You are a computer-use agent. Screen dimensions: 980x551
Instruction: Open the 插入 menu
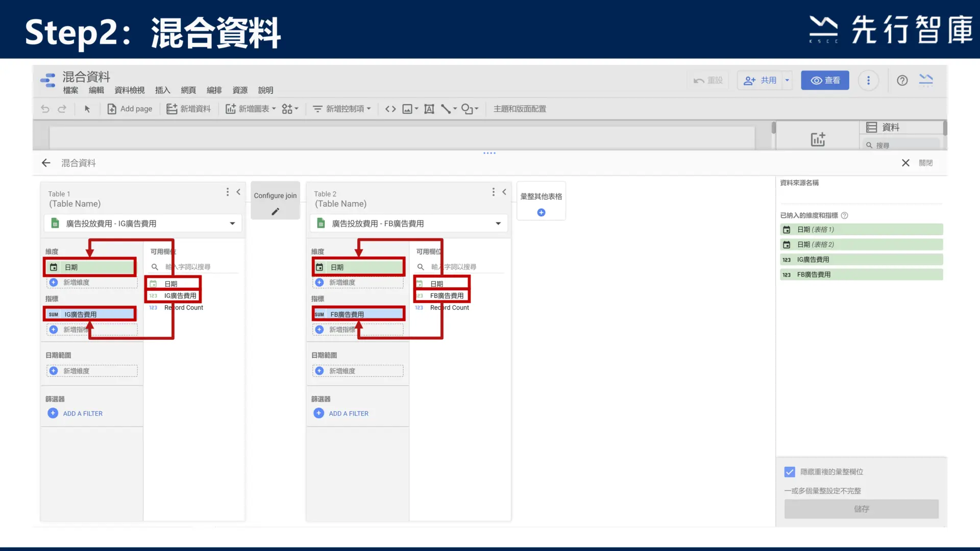point(162,90)
